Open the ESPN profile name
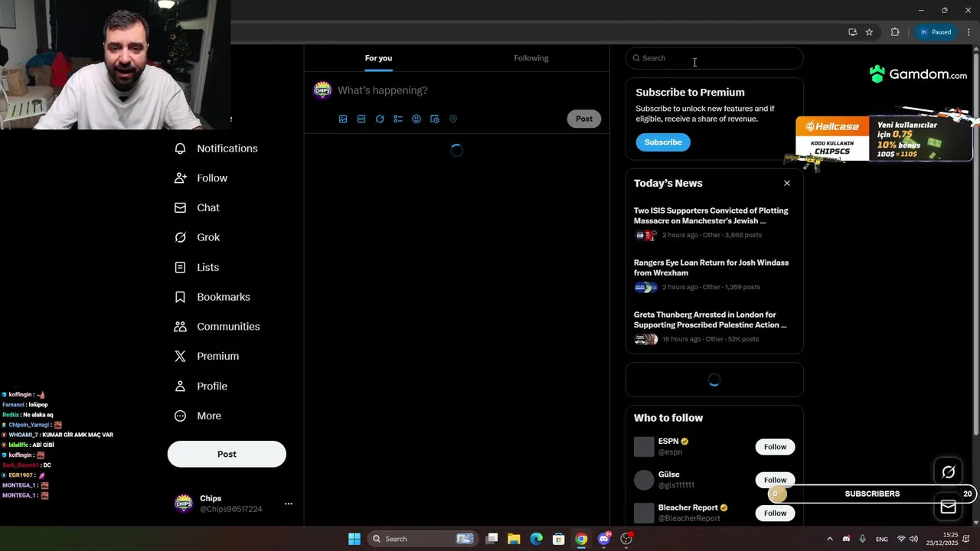Image resolution: width=980 pixels, height=551 pixels. tap(668, 442)
